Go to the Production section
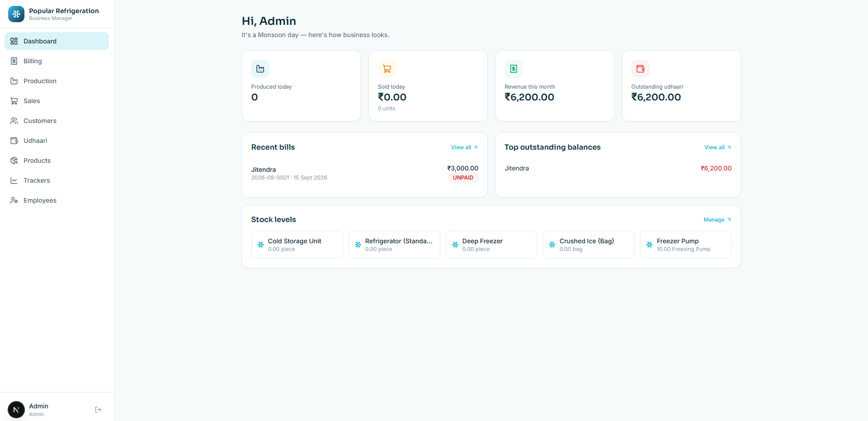868x421 pixels. [57, 81]
